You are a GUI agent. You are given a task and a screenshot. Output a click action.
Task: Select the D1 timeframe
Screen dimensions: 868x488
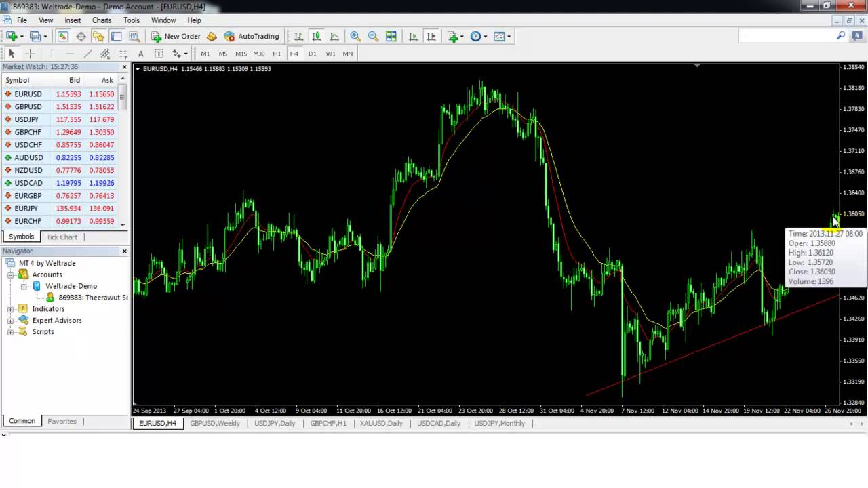coord(312,54)
